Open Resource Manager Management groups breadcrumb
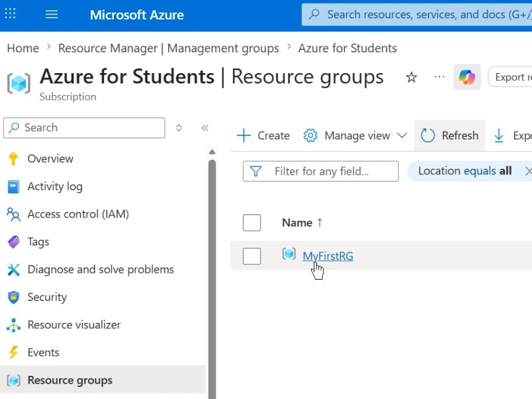The image size is (532, 399). point(168,48)
